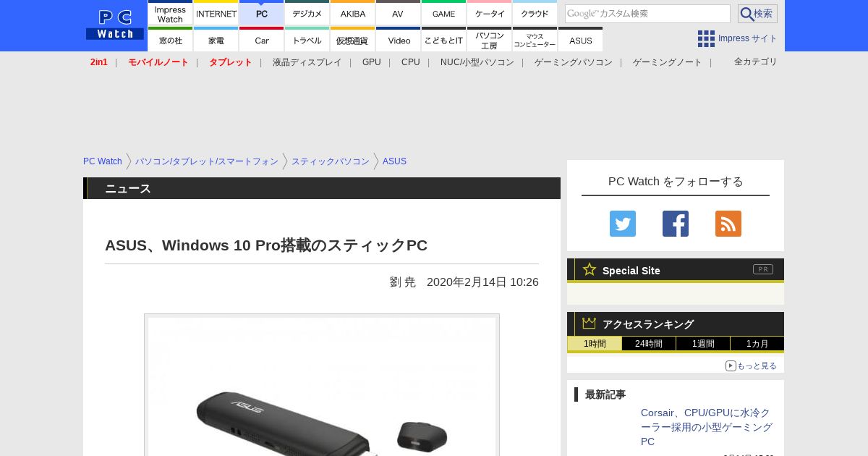
Task: Open the トラベル site tab
Action: tap(307, 40)
